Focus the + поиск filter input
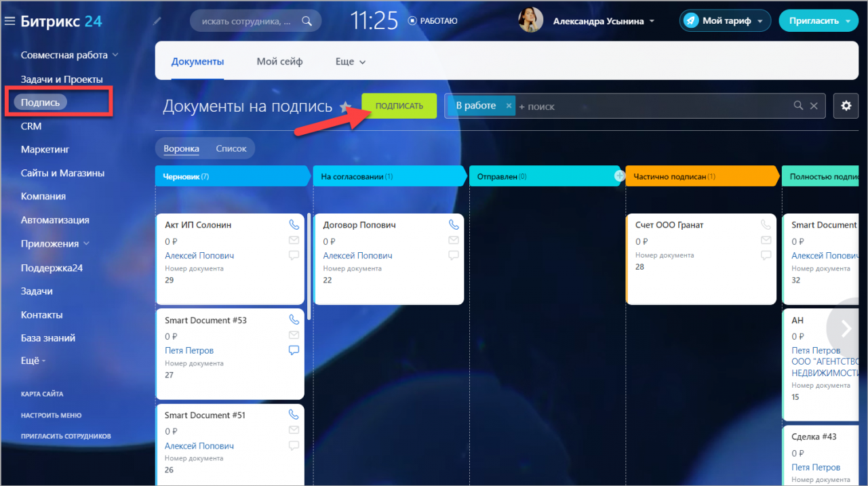Screen dimensions: 868x486 click(x=651, y=106)
